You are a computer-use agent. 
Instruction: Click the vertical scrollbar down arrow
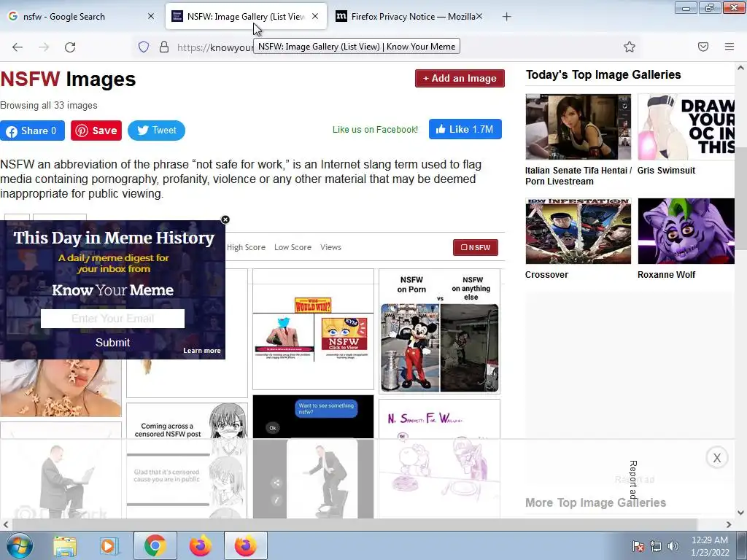pyautogui.click(x=740, y=513)
